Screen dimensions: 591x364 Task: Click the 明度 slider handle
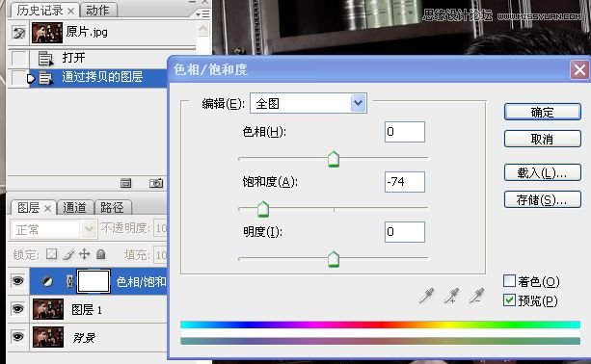pyautogui.click(x=334, y=259)
